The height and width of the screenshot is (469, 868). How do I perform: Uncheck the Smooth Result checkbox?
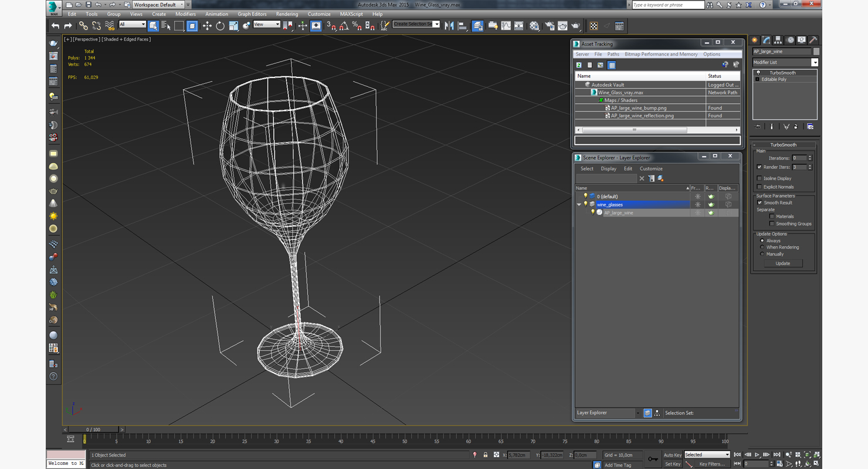759,203
